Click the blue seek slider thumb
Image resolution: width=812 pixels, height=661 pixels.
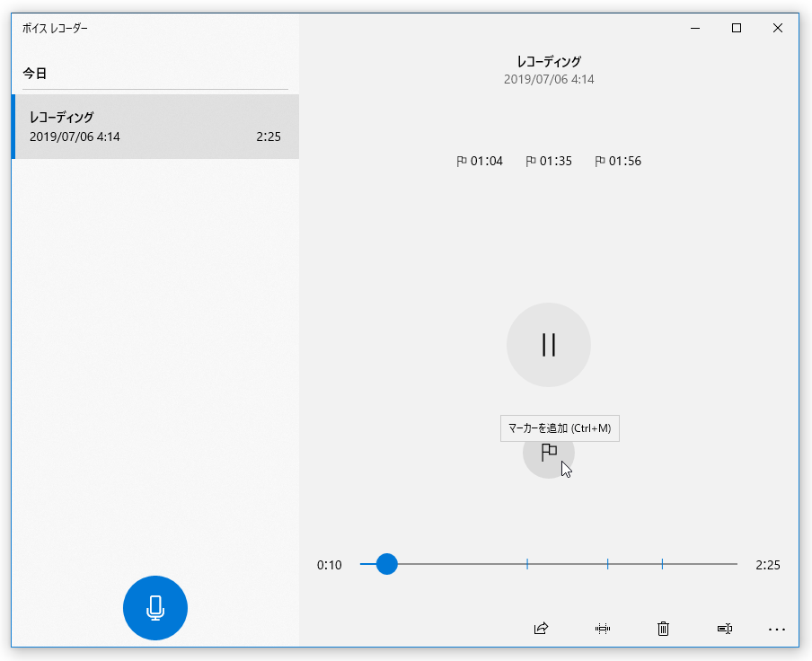tap(386, 564)
